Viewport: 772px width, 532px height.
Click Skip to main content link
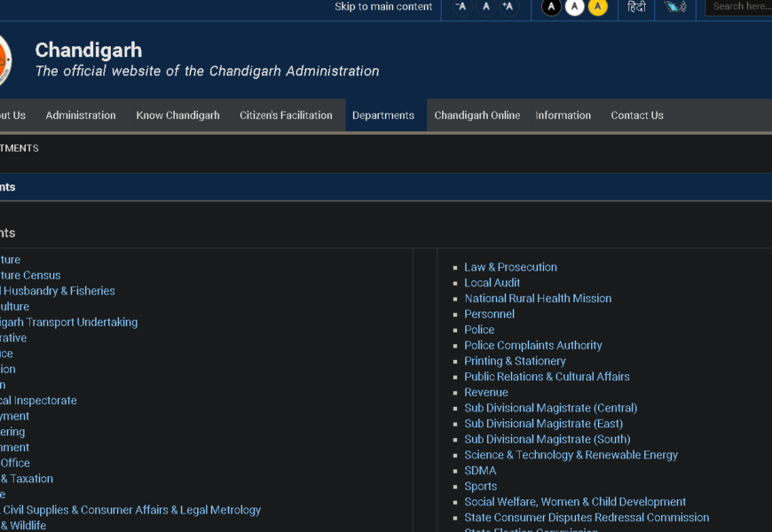(x=383, y=7)
